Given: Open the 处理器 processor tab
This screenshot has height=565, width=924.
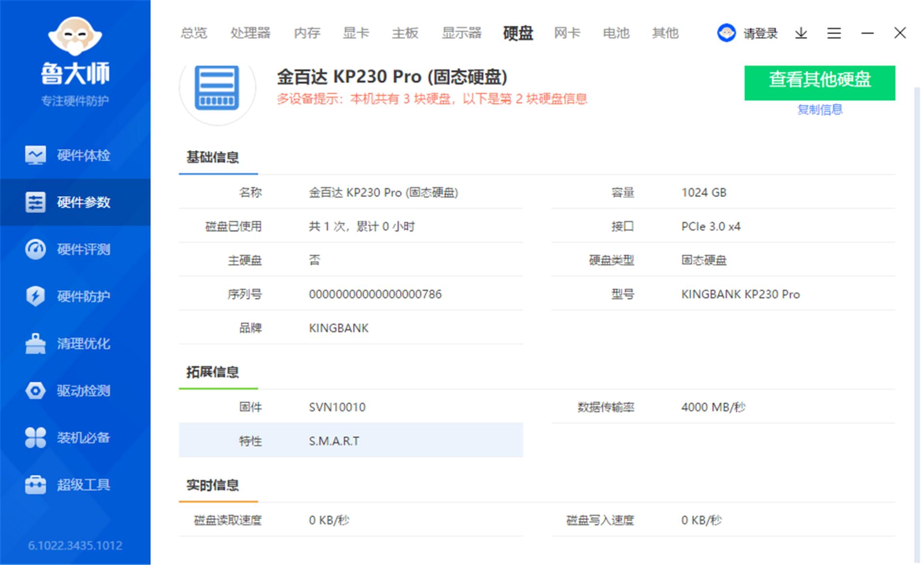Looking at the screenshot, I should (x=250, y=33).
